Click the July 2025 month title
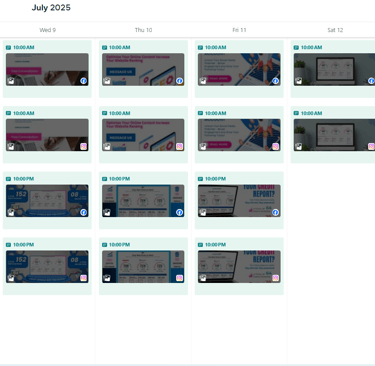Viewport: 375px width, 366px height. click(x=51, y=8)
